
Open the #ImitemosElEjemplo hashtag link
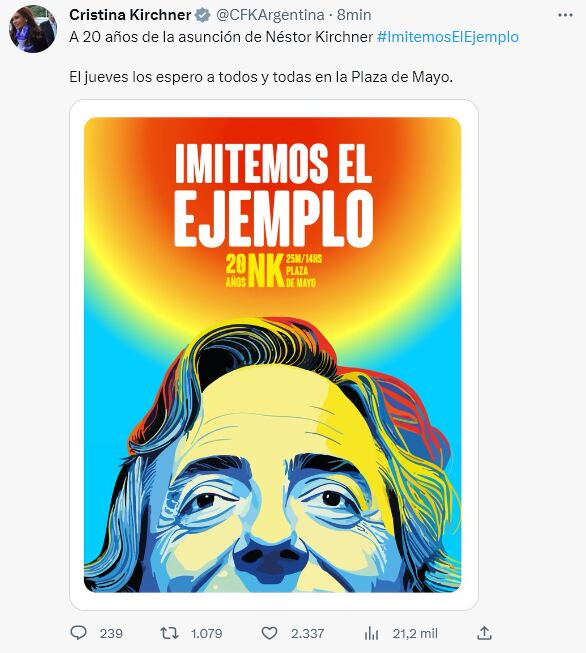448,37
